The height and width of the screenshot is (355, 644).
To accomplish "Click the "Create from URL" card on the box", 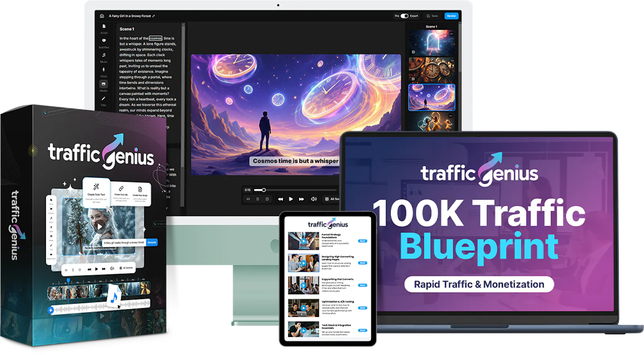I will pyautogui.click(x=121, y=193).
